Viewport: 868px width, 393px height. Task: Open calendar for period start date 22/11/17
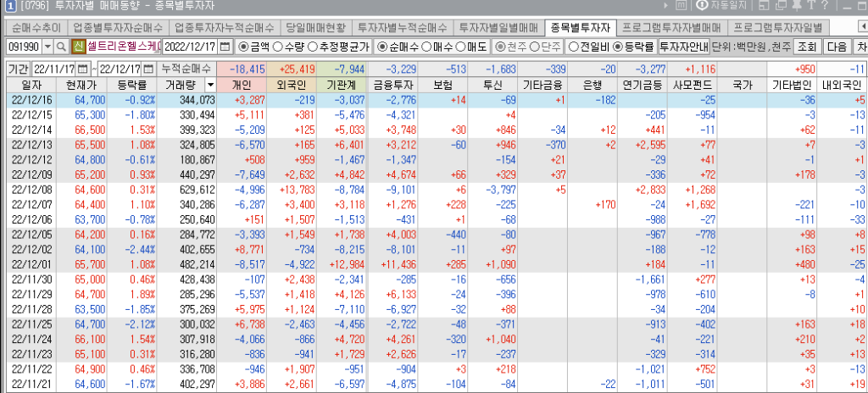[82, 68]
